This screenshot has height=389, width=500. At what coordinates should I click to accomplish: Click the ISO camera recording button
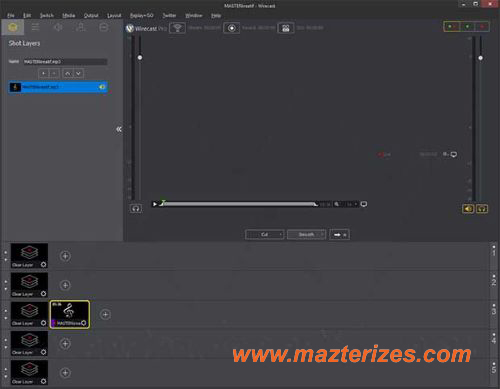[x=286, y=28]
